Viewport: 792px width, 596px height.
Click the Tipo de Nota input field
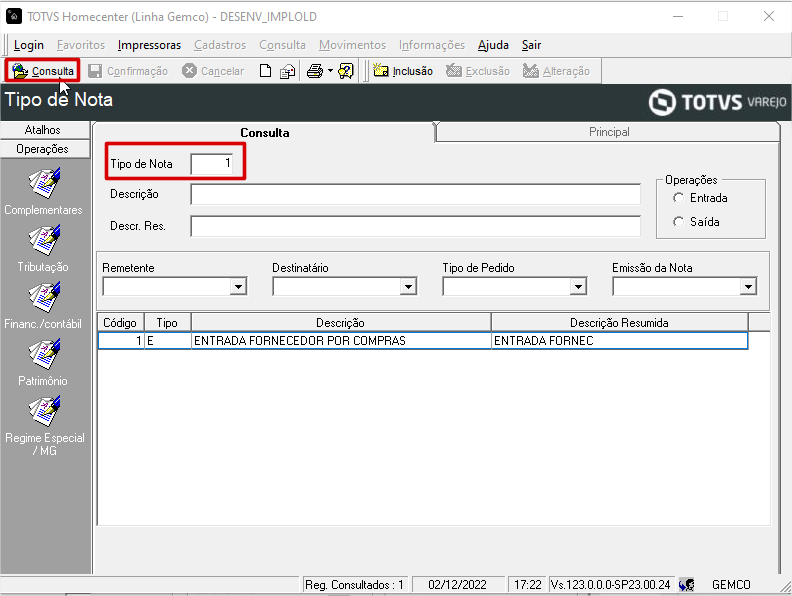pyautogui.click(x=212, y=164)
